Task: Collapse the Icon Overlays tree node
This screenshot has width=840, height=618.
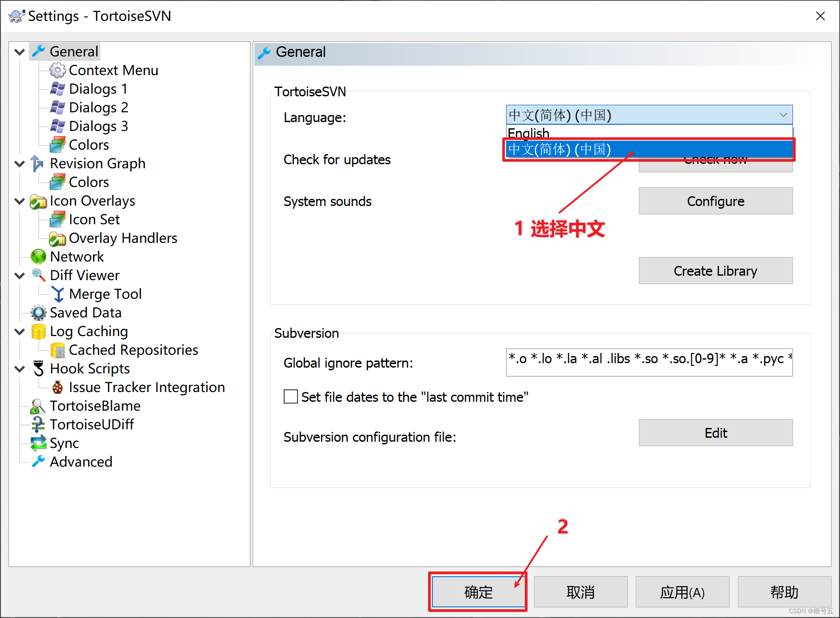Action: point(20,201)
